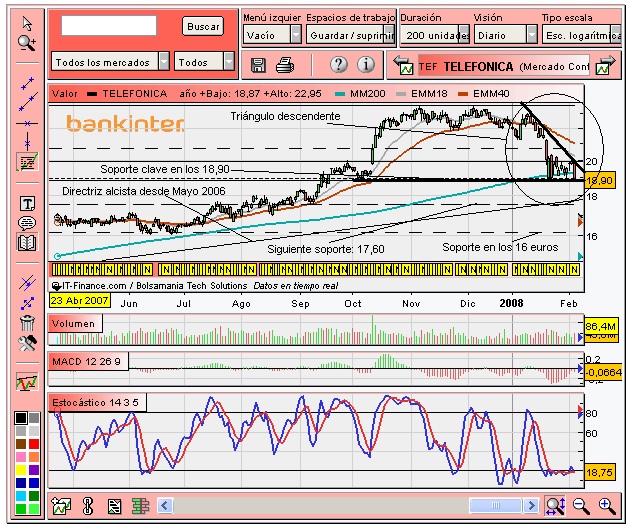Click the green stacked bars icon at bottom

[140, 506]
